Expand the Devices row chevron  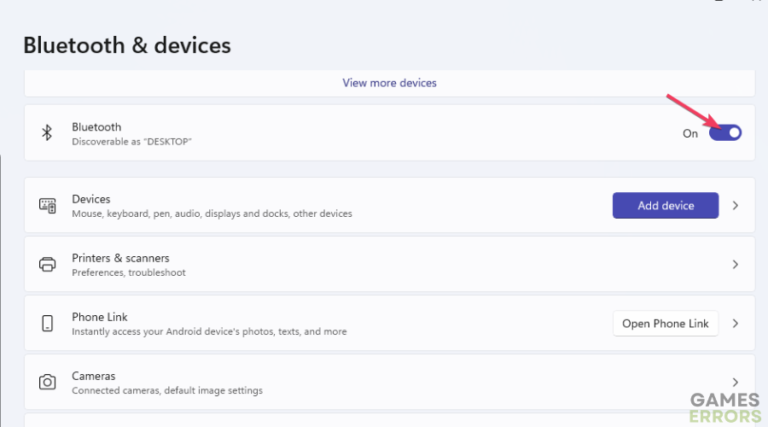pyautogui.click(x=735, y=205)
